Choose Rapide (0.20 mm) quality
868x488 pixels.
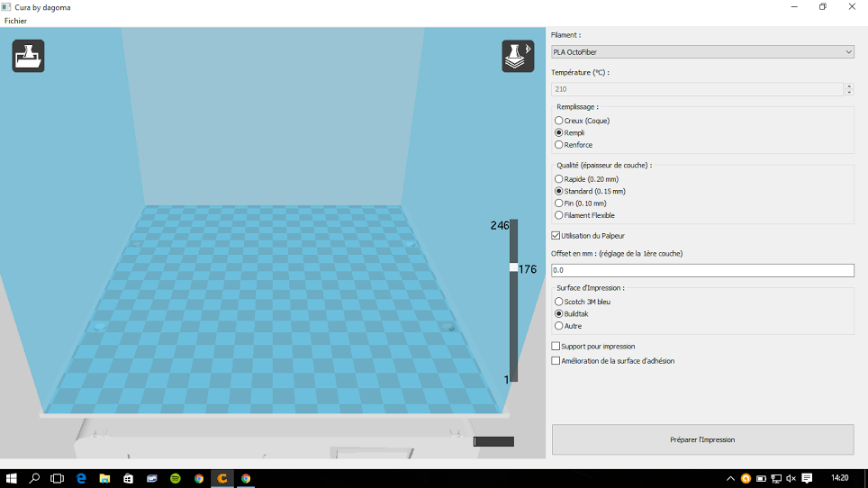pyautogui.click(x=587, y=179)
